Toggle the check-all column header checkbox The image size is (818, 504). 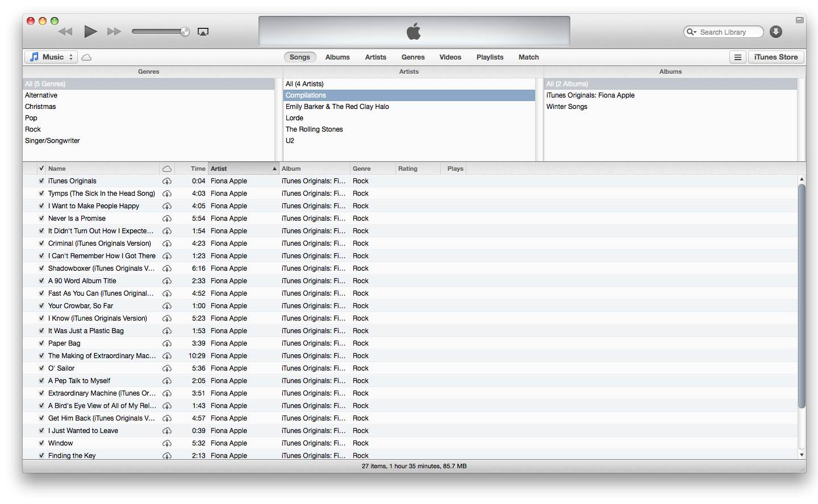(x=41, y=169)
